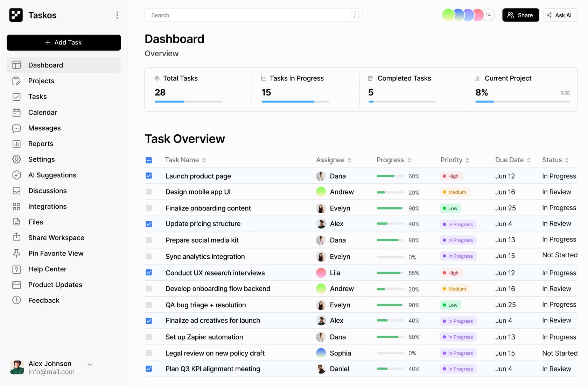Open the Taskos workspace options menu
Image resolution: width=588 pixels, height=386 pixels.
pos(117,15)
